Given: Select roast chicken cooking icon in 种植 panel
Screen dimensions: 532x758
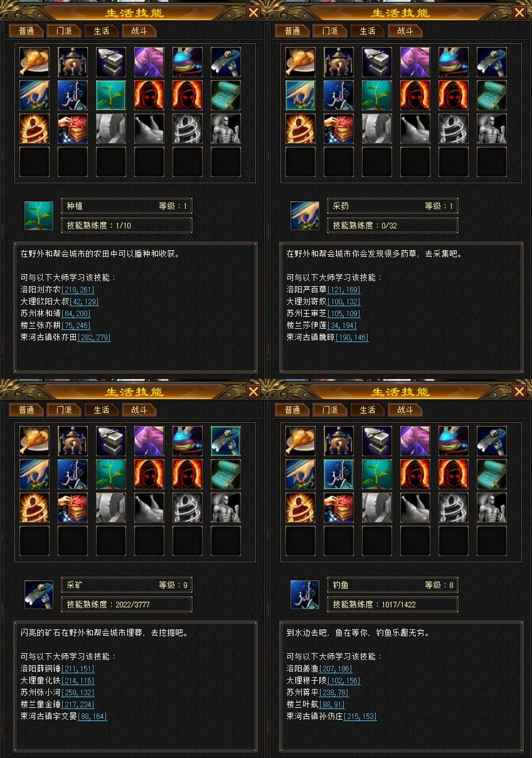Looking at the screenshot, I should coord(35,62).
